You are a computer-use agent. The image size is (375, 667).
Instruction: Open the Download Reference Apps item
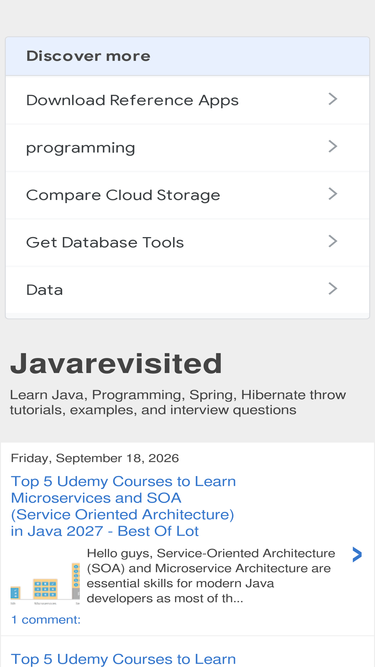click(188, 100)
